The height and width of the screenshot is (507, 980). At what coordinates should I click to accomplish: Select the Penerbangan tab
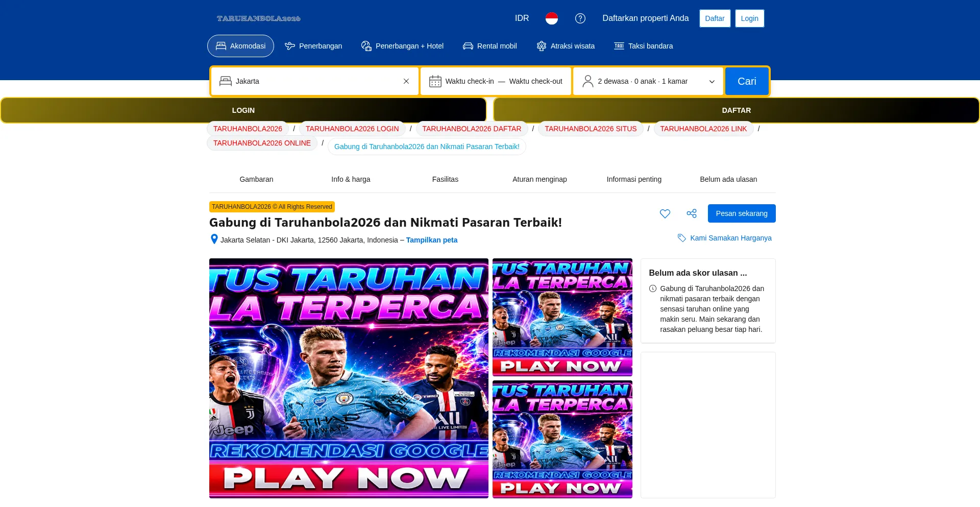[x=313, y=46]
